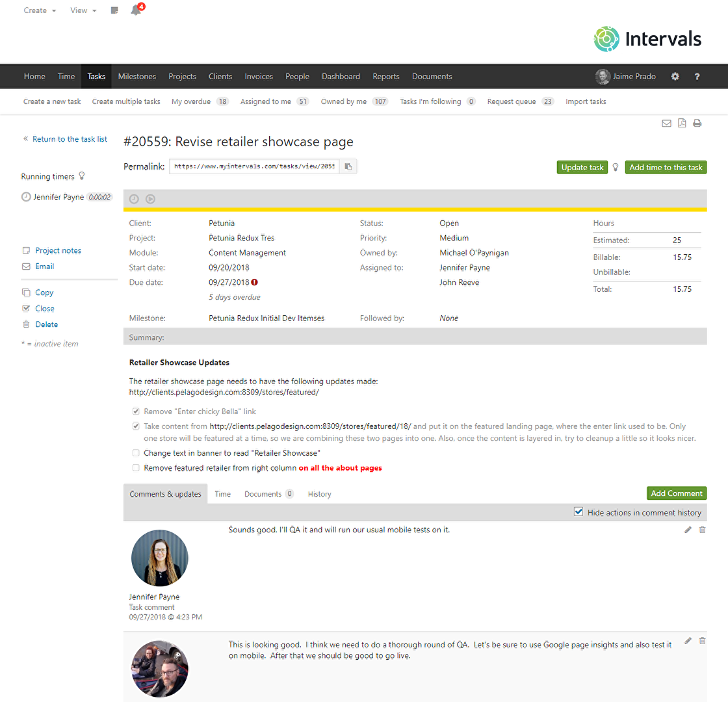Edit the second comment with pencil icon

pos(688,641)
